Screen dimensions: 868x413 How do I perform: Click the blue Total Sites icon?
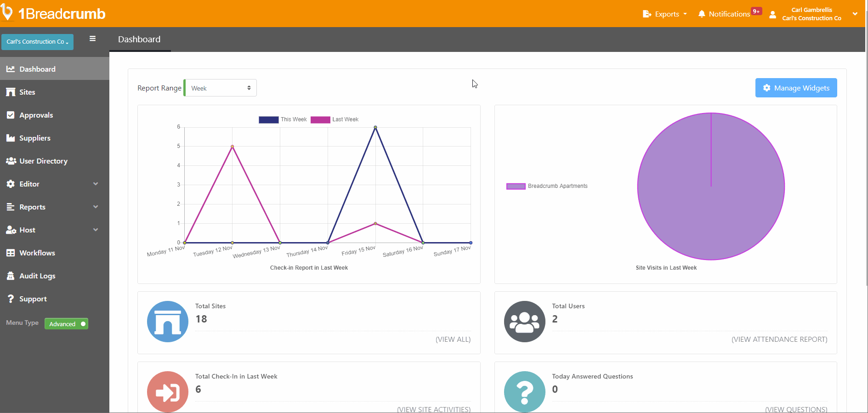pyautogui.click(x=168, y=322)
